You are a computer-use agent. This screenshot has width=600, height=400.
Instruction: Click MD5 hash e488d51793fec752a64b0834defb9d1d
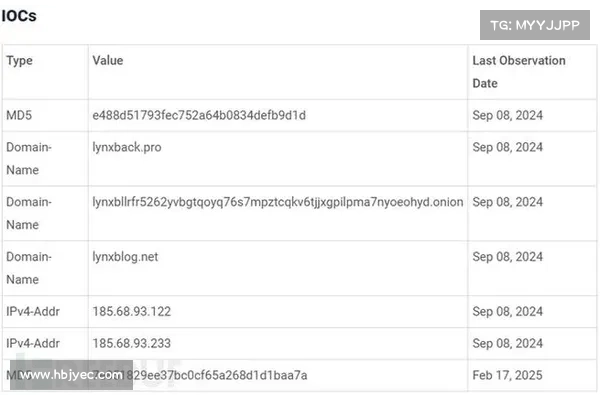[199, 115]
